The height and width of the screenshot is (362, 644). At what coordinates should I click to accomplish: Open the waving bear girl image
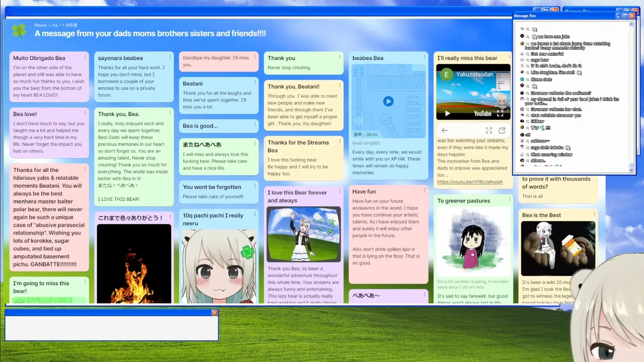click(x=303, y=235)
